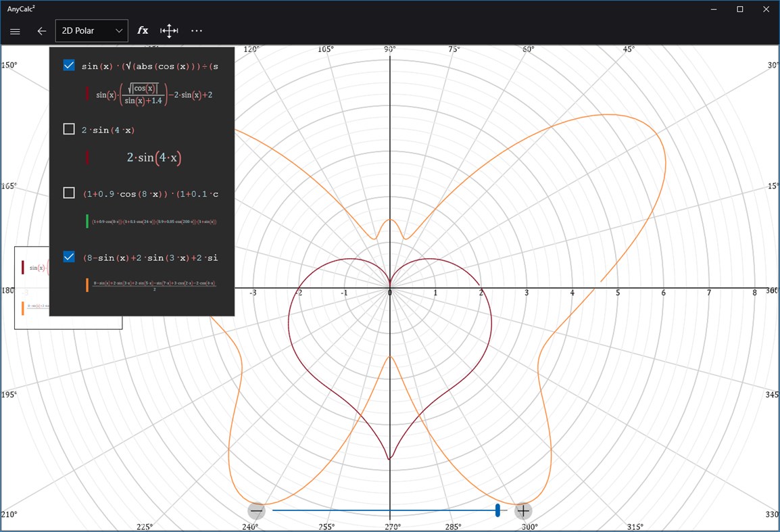Click the back arrow icon
The image size is (780, 532).
(41, 30)
